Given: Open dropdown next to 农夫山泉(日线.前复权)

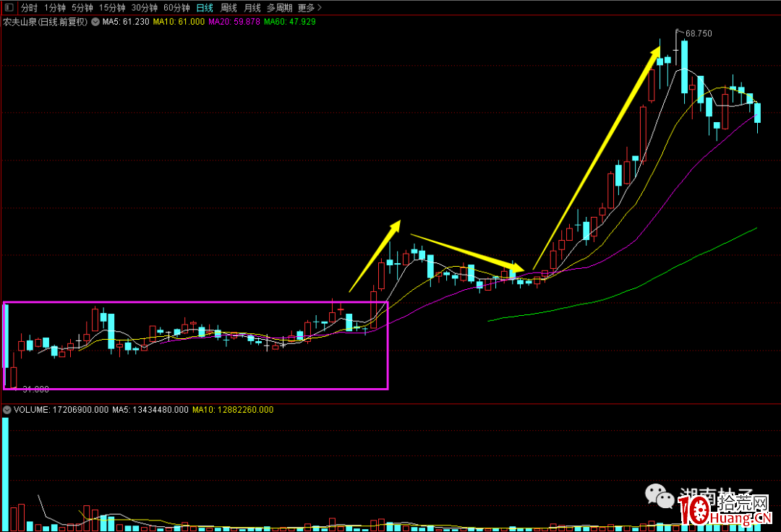Looking at the screenshot, I should click(95, 22).
